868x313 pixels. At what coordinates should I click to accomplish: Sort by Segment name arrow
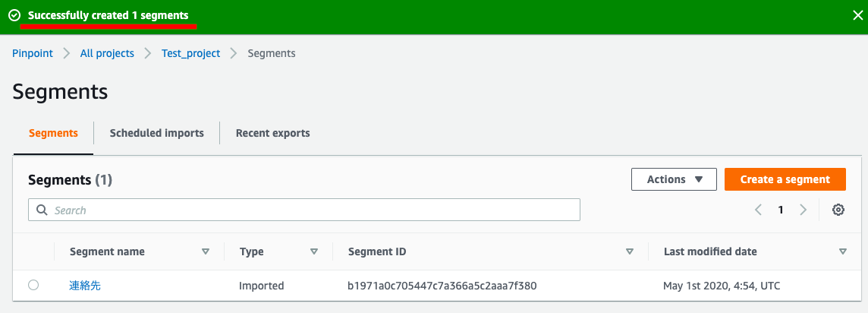tap(205, 251)
